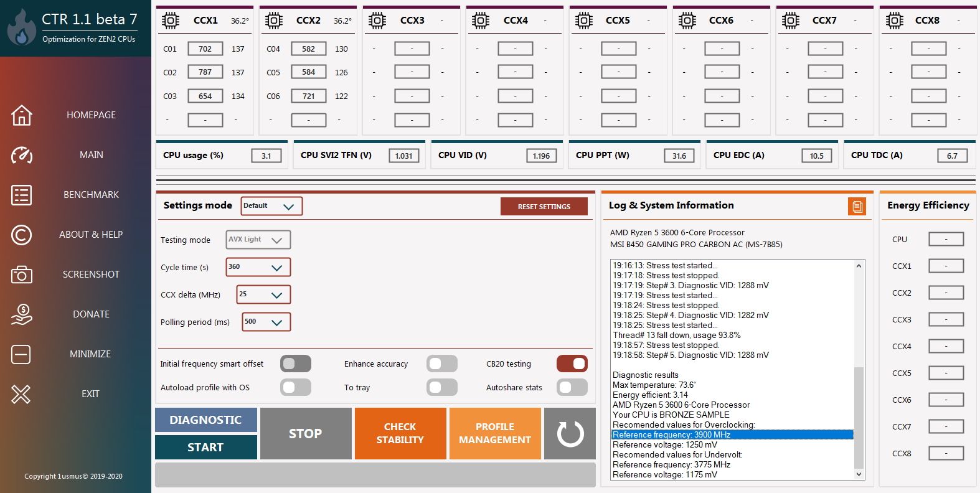
Task: Click the Homepage house icon
Action: pyautogui.click(x=21, y=115)
